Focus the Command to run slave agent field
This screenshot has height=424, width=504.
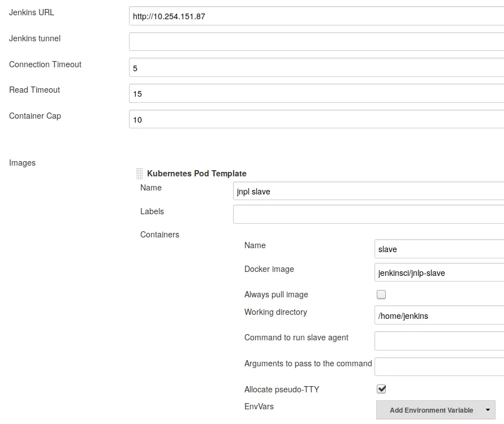pos(438,341)
